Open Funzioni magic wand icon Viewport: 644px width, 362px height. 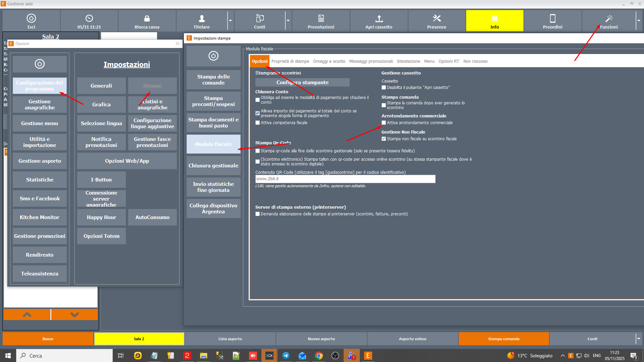point(609,18)
